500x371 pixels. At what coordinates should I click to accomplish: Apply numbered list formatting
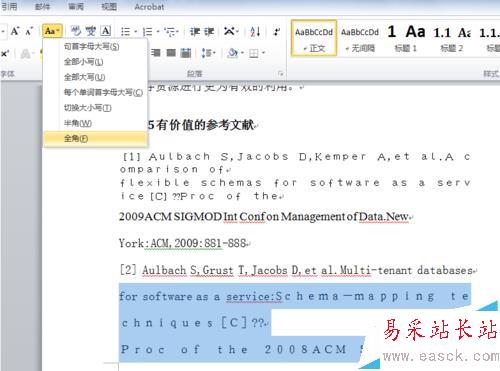click(147, 32)
